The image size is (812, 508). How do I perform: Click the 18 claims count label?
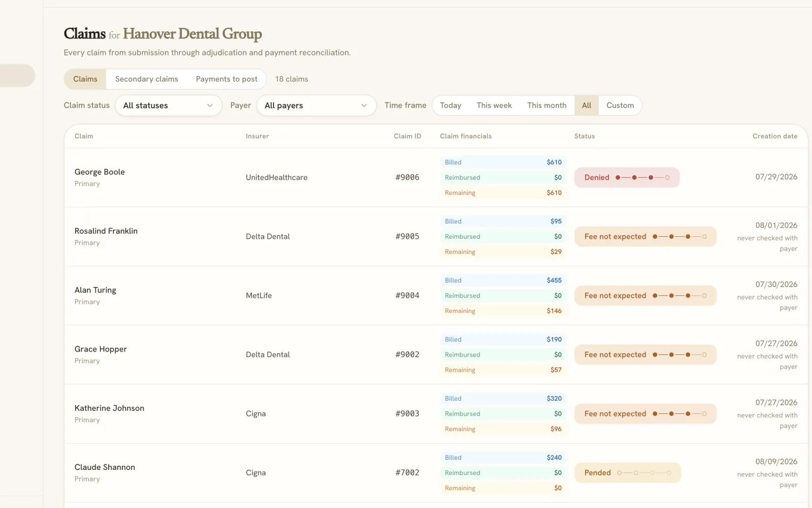[291, 79]
